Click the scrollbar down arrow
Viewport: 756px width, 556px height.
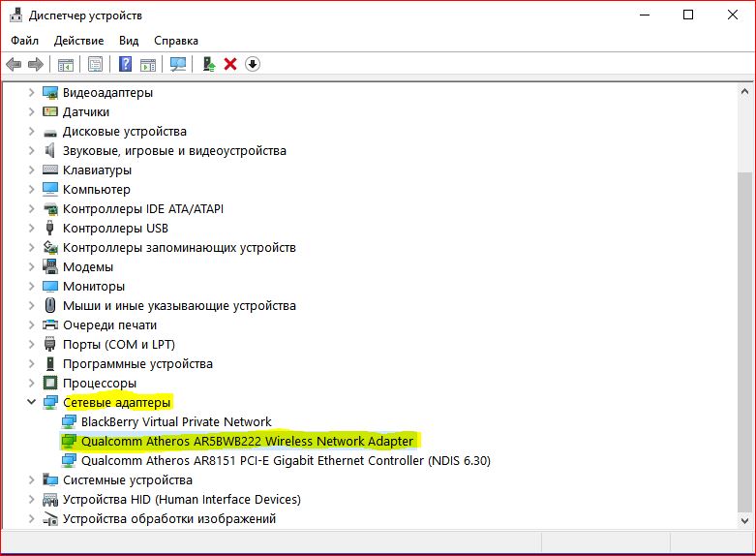tap(744, 521)
